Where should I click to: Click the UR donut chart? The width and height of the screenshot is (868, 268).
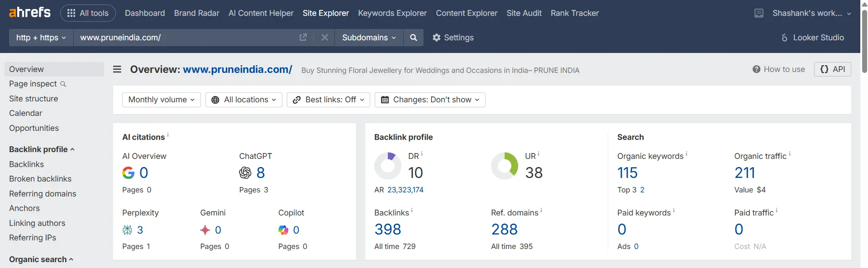click(505, 166)
